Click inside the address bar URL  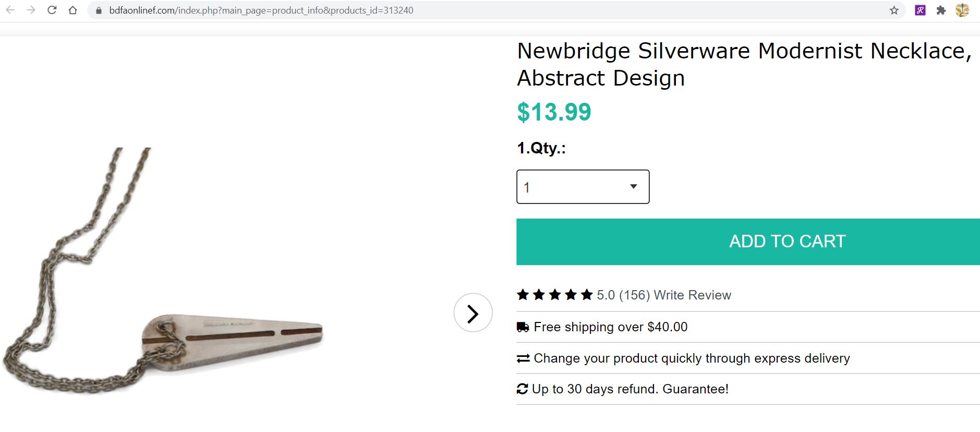[x=261, y=9]
